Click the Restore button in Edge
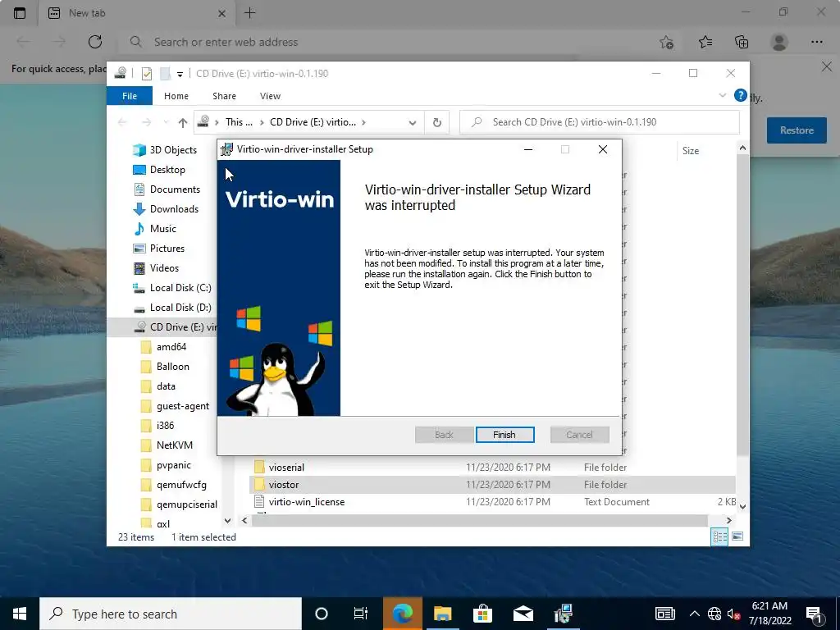This screenshot has width=840, height=630. pos(796,130)
